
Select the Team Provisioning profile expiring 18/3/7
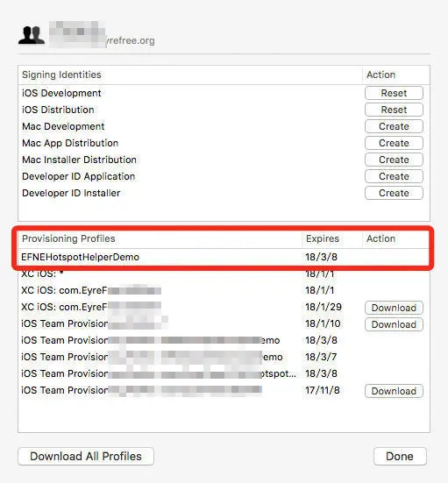224,357
